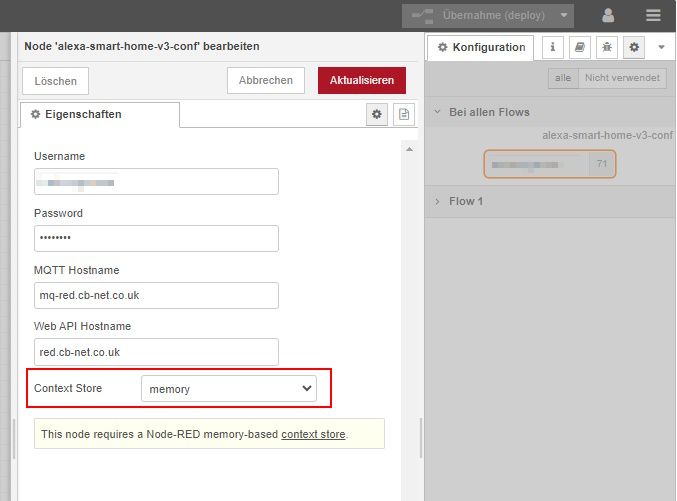This screenshot has width=677, height=501.
Task: Click the MQTT Hostname input field
Action: [156, 295]
